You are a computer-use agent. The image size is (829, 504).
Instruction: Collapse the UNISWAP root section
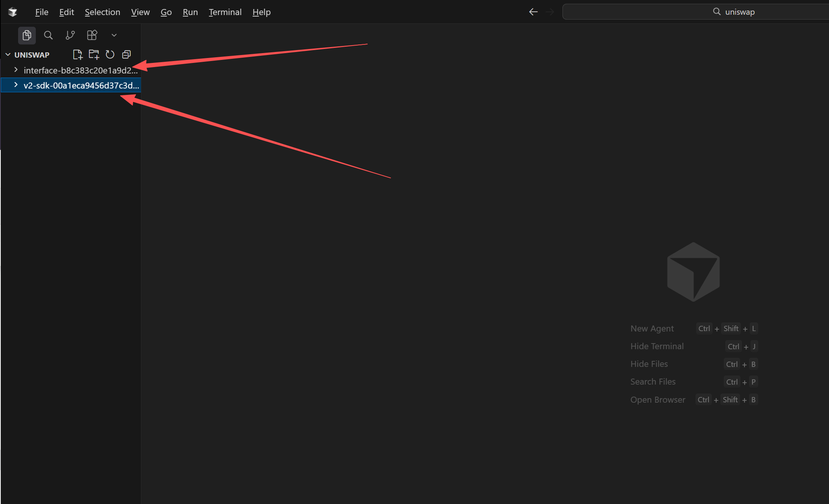pos(8,55)
